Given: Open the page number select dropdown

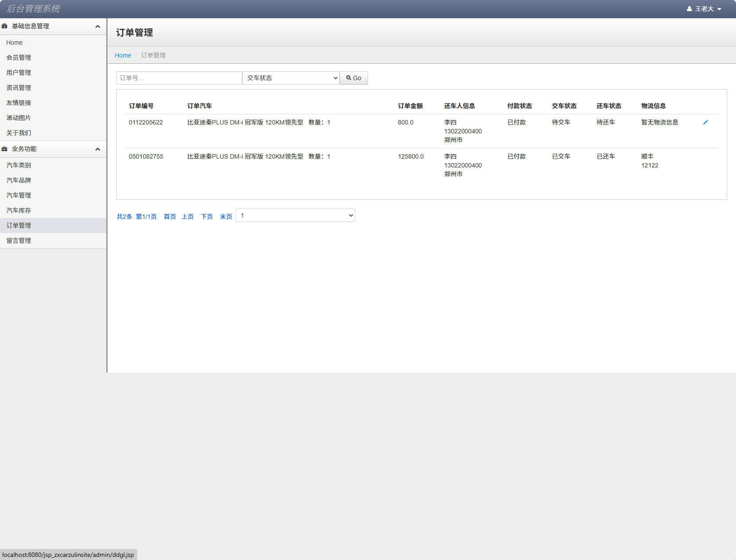Looking at the screenshot, I should 295,215.
